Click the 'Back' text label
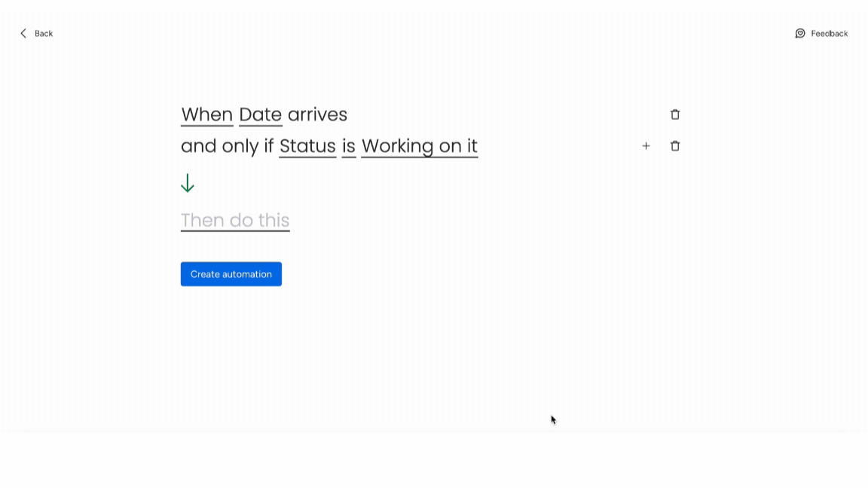 44,34
